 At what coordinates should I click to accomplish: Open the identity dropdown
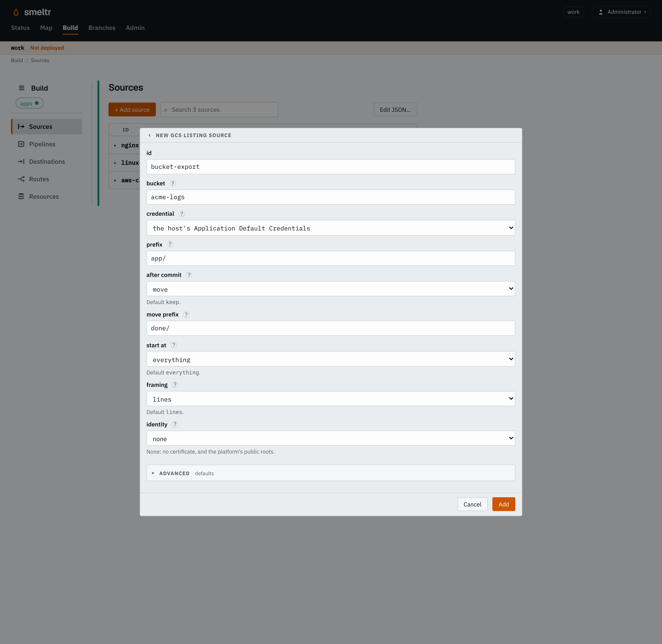(x=331, y=438)
